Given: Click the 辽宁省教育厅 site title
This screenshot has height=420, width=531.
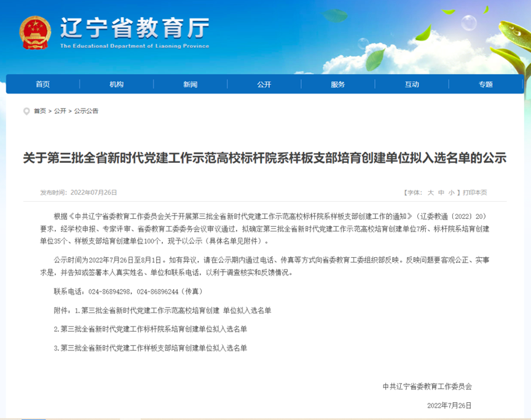Looking at the screenshot, I should [x=134, y=28].
